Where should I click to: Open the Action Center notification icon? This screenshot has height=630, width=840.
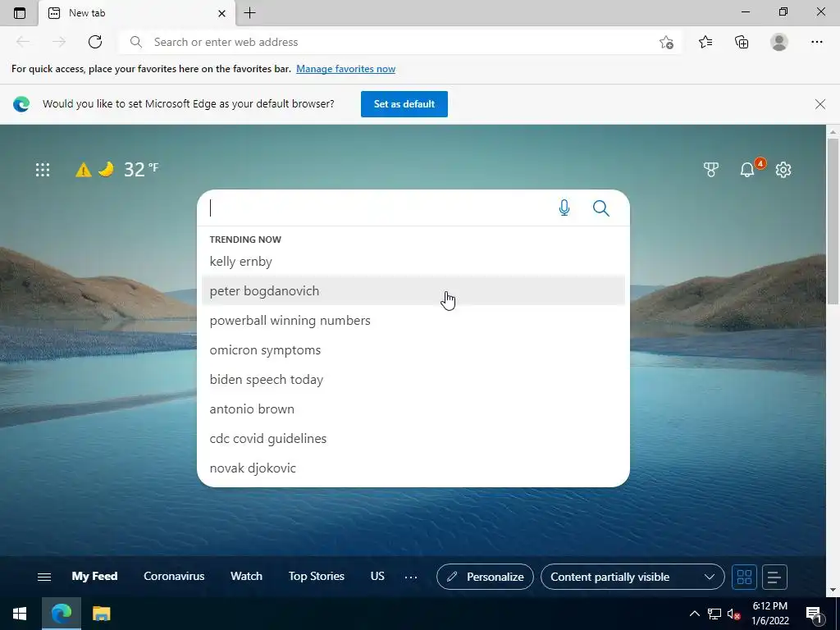click(815, 614)
